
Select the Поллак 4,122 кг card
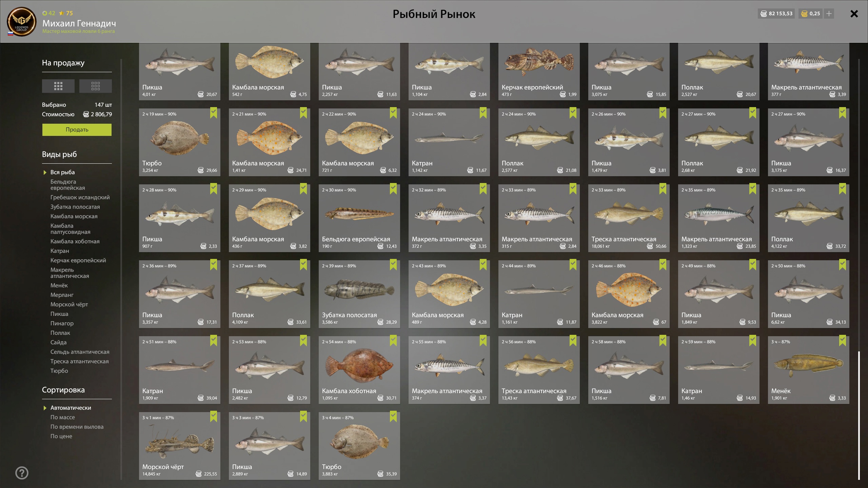809,218
